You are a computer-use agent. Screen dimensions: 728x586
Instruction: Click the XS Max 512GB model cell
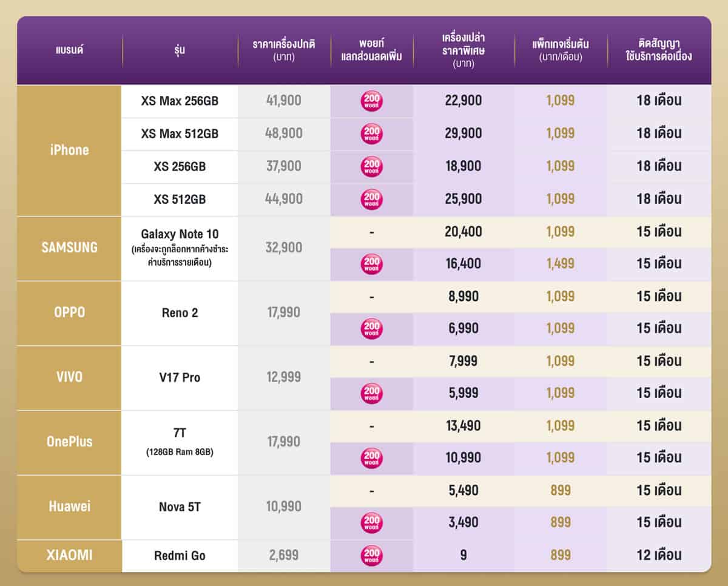point(180,134)
